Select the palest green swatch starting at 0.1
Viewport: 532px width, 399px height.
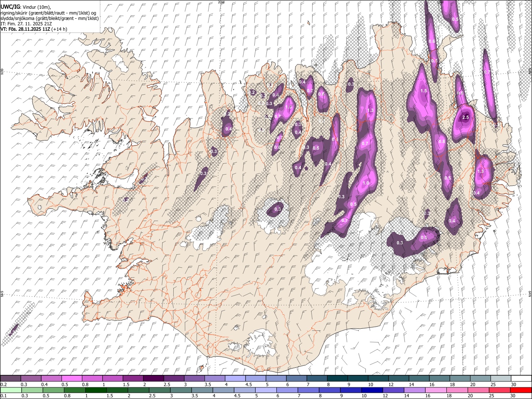pyautogui.click(x=10, y=390)
